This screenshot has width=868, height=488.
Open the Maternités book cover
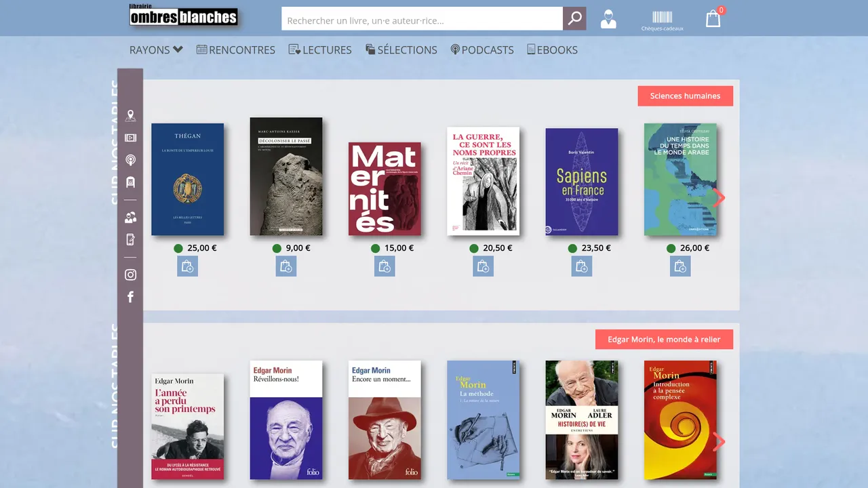tap(384, 189)
